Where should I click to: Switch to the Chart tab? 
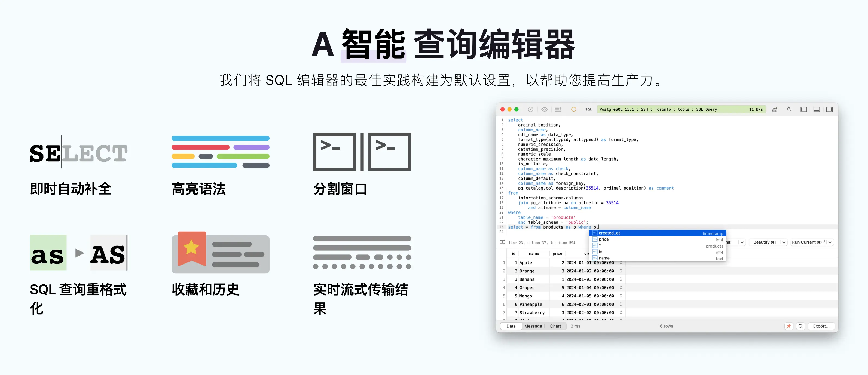555,326
